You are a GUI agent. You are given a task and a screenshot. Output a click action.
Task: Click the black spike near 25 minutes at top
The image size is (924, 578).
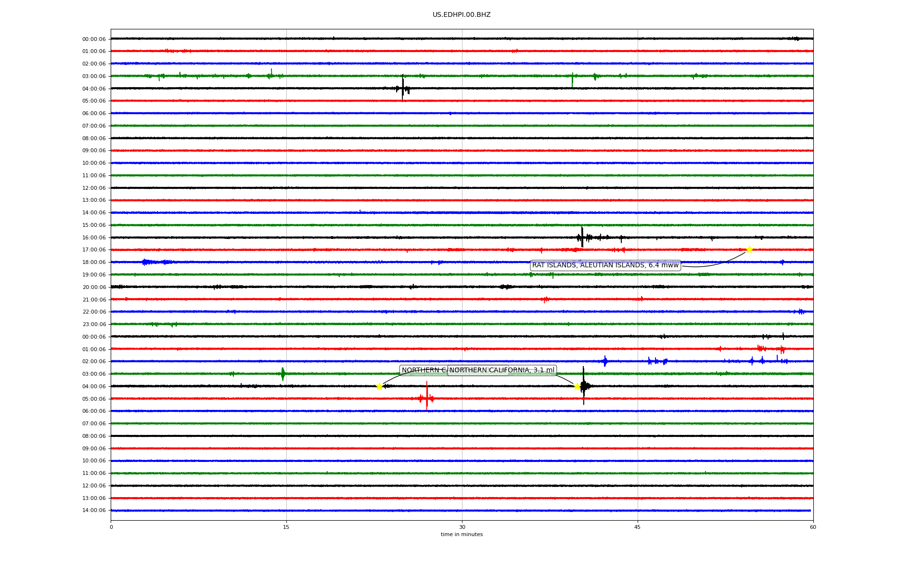(x=403, y=88)
